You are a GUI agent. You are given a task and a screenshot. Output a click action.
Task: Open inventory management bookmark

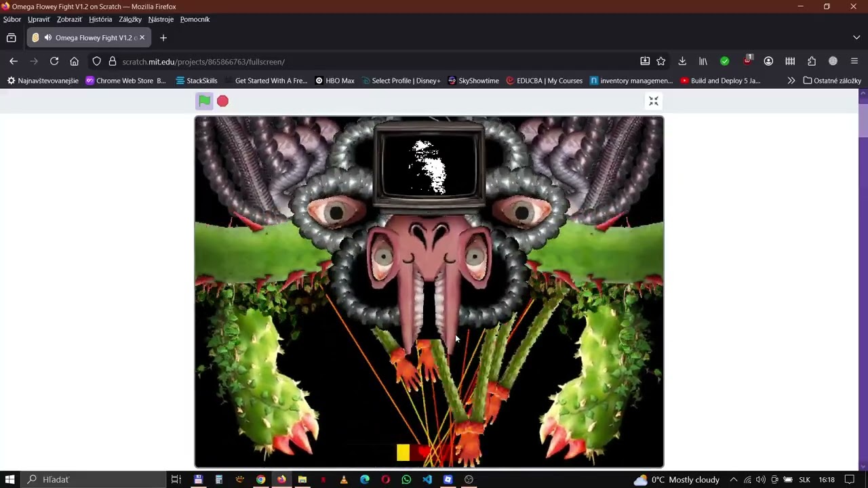coord(631,81)
